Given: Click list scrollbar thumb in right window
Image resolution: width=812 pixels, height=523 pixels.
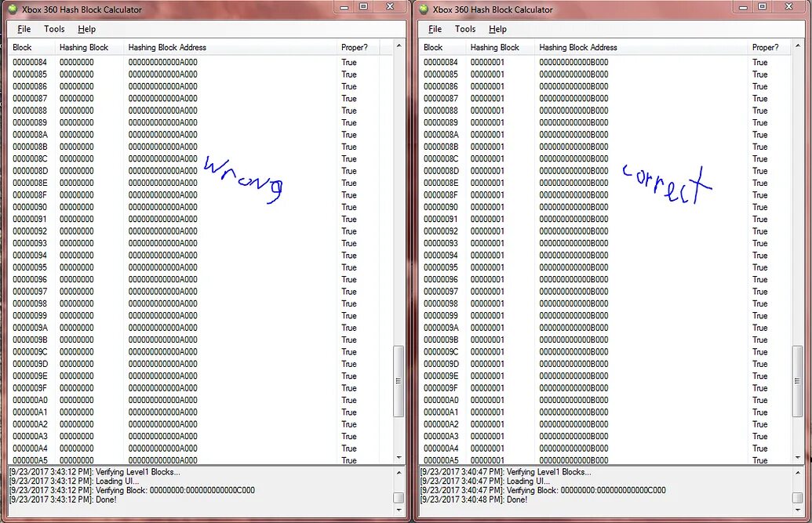Looking at the screenshot, I should [x=798, y=381].
